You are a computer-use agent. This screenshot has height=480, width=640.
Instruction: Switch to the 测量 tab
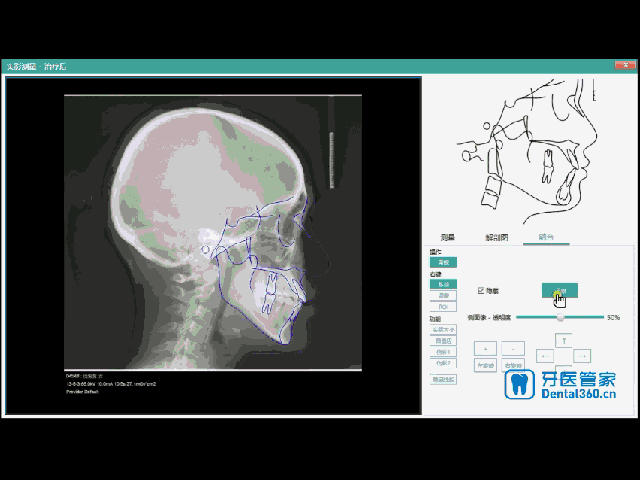tap(448, 237)
